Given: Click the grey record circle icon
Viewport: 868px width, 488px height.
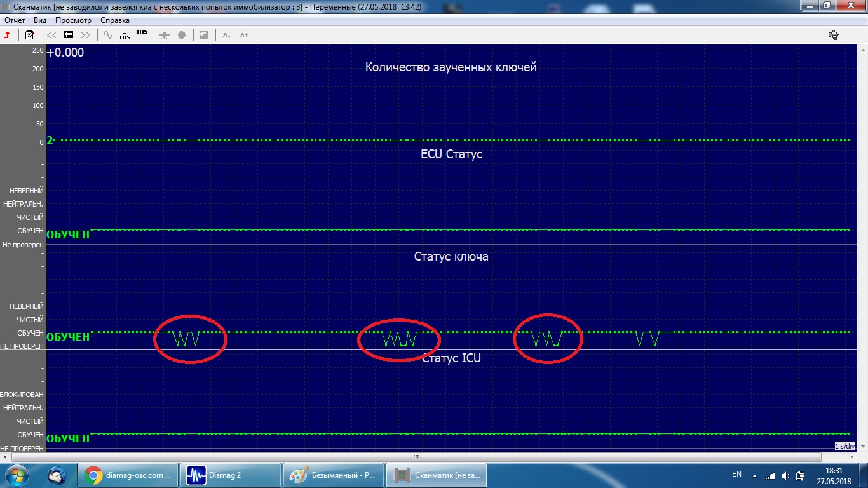Looking at the screenshot, I should [x=182, y=35].
